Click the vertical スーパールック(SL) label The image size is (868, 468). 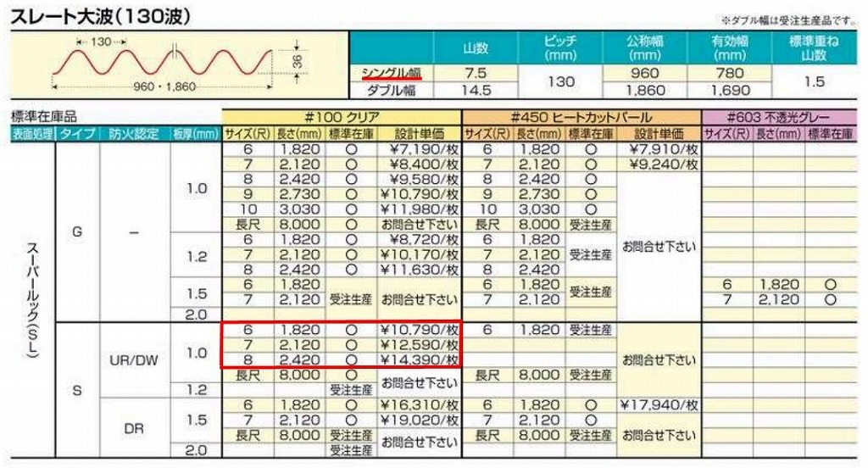[31, 298]
